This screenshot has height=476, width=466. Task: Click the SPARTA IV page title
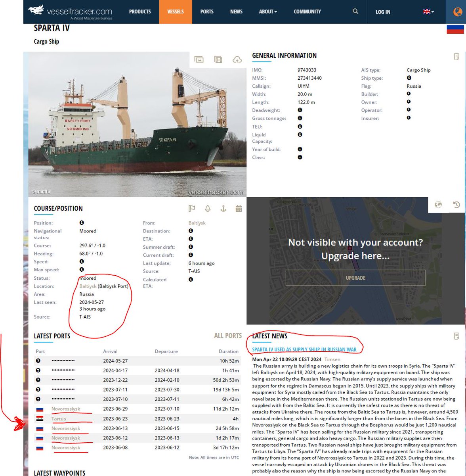pos(52,28)
